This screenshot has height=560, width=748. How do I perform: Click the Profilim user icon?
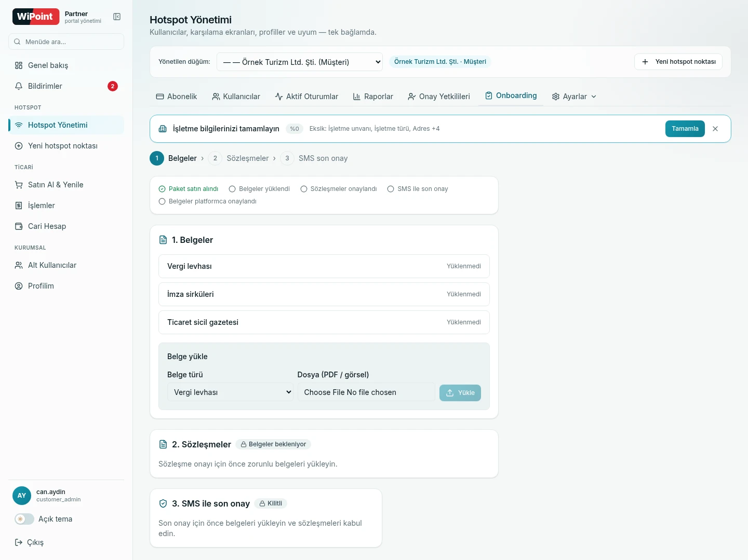click(19, 286)
